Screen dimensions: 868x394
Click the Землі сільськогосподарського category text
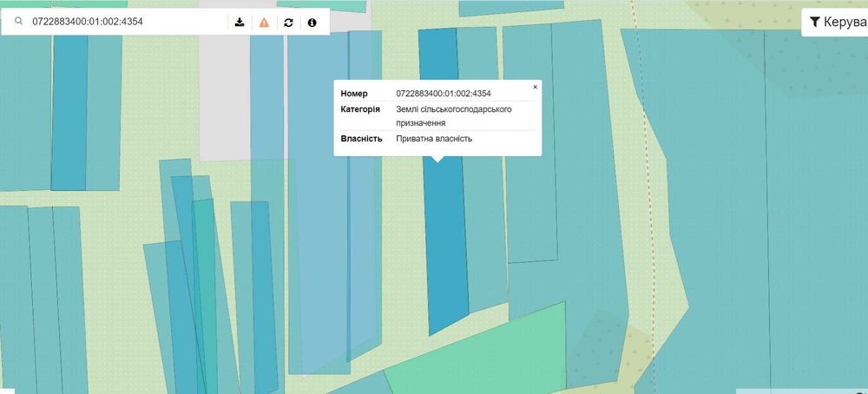pyautogui.click(x=454, y=115)
